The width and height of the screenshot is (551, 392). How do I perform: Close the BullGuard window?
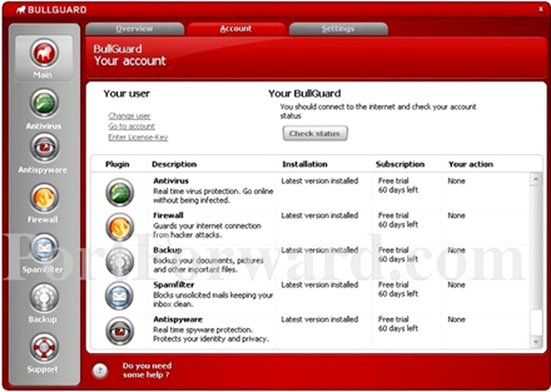(x=541, y=10)
